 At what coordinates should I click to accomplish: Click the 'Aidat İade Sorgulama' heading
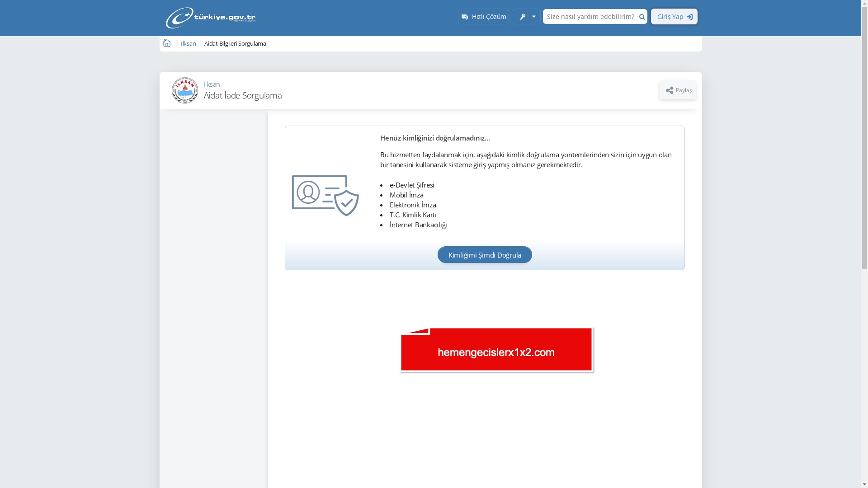[243, 95]
